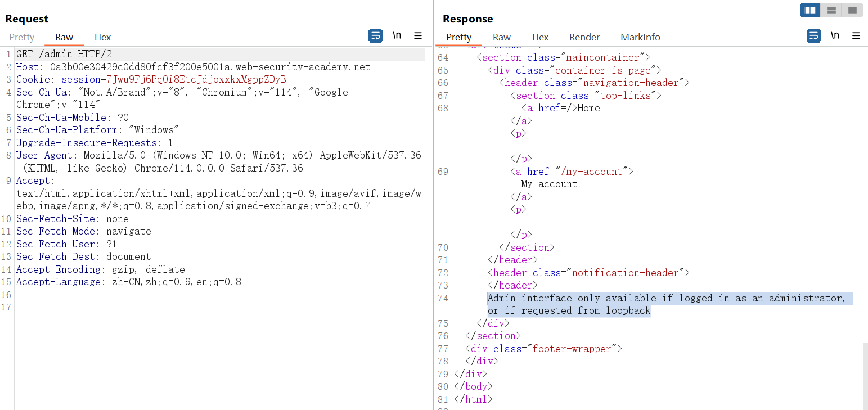Image resolution: width=868 pixels, height=410 pixels.
Task: Click the closing </body> tag line
Action: coord(473,386)
